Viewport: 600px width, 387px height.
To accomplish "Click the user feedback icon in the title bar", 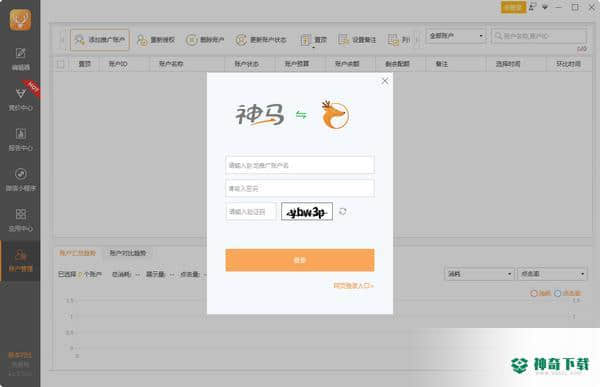I will coord(533,7).
